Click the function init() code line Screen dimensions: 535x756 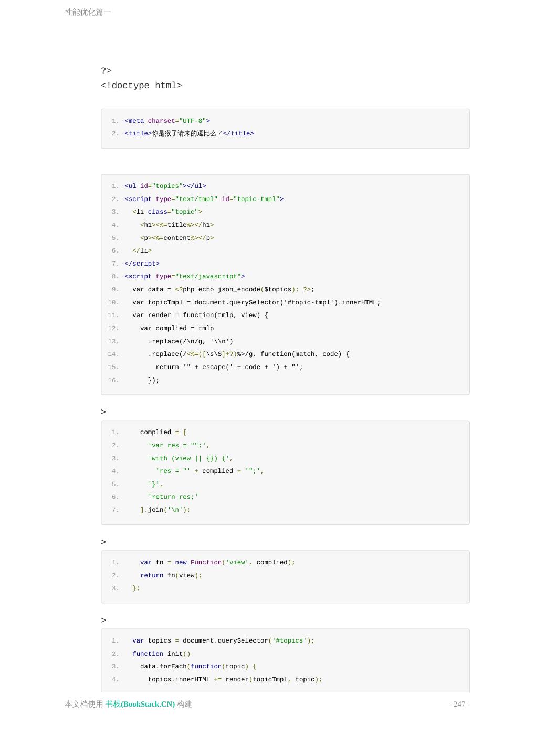pyautogui.click(x=161, y=654)
